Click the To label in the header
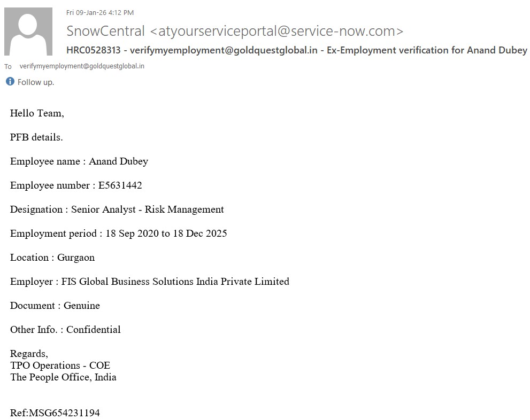 8,67
